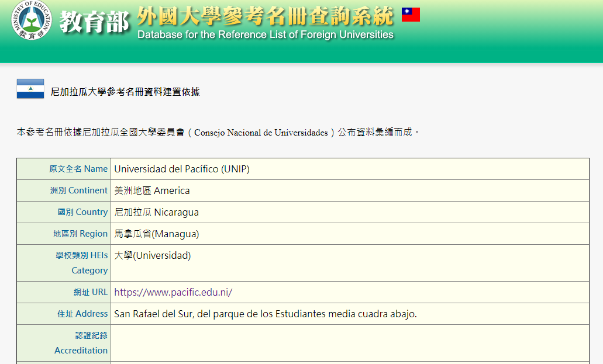Click 'Universidad del Pacífico (UNIP)' value
Image resolution: width=603 pixels, height=364 pixels.
click(x=182, y=169)
